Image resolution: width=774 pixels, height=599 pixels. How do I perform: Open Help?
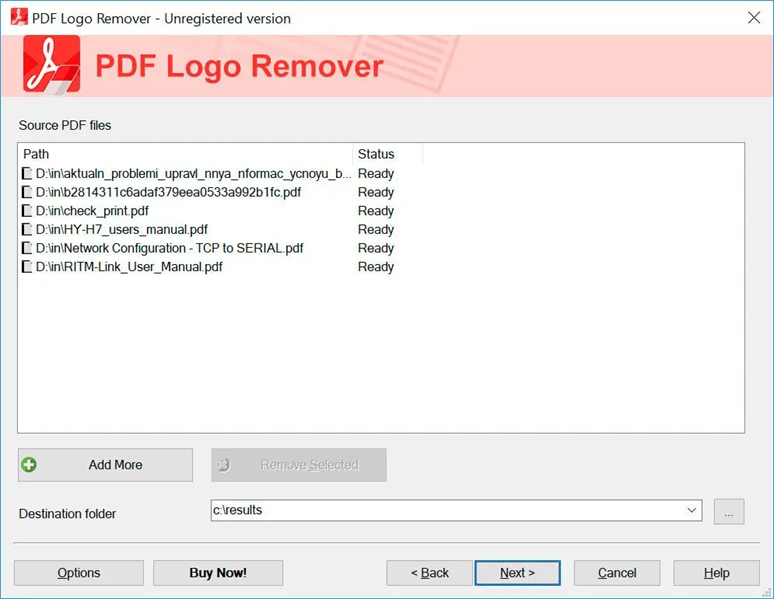716,573
